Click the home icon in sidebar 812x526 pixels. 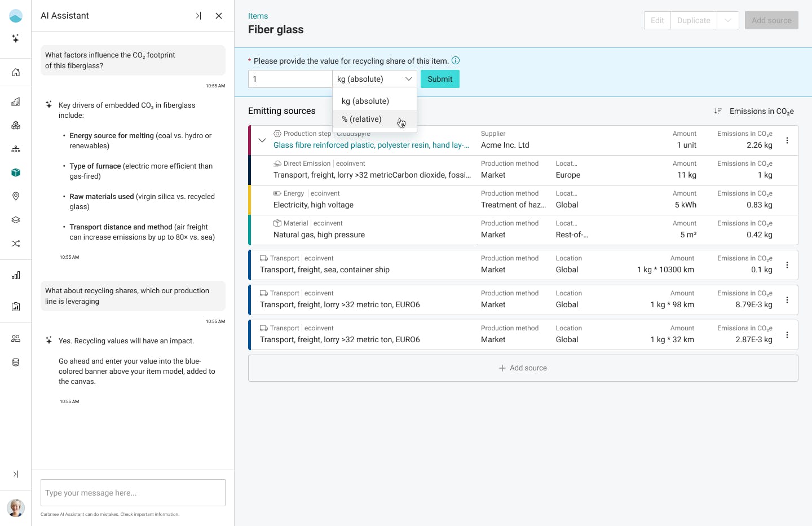(16, 72)
